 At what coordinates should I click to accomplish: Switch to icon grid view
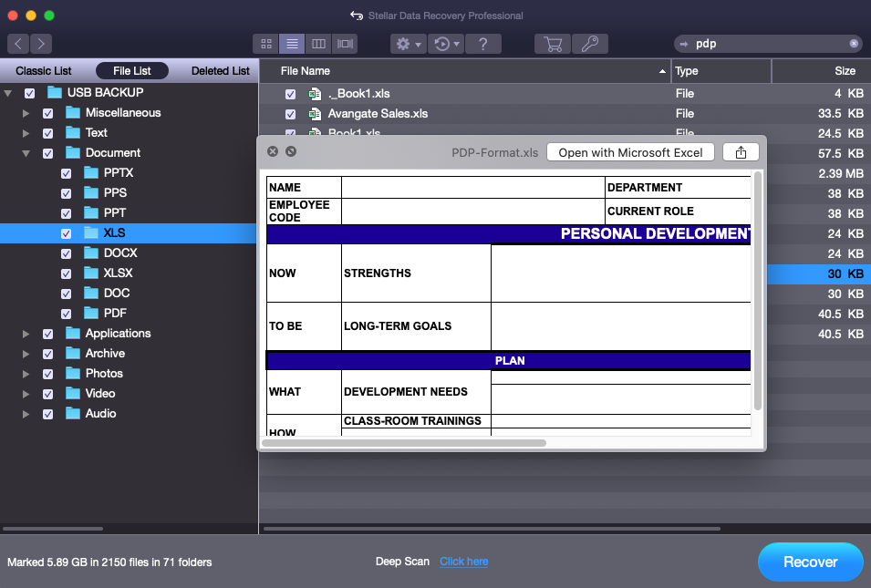pyautogui.click(x=266, y=44)
